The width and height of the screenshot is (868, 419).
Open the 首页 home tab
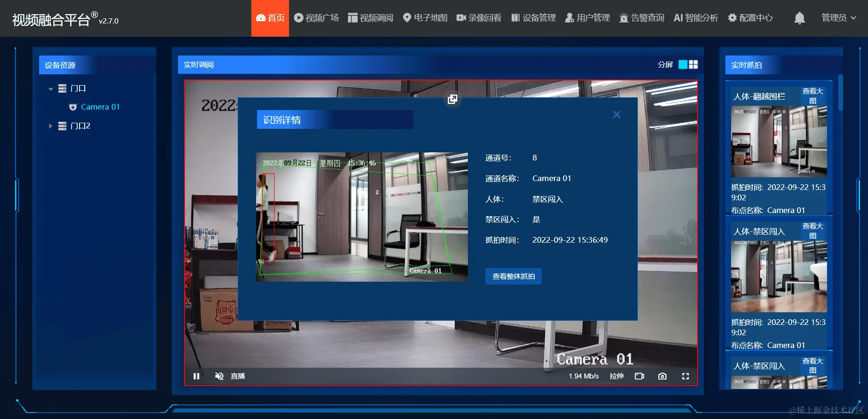tap(270, 18)
